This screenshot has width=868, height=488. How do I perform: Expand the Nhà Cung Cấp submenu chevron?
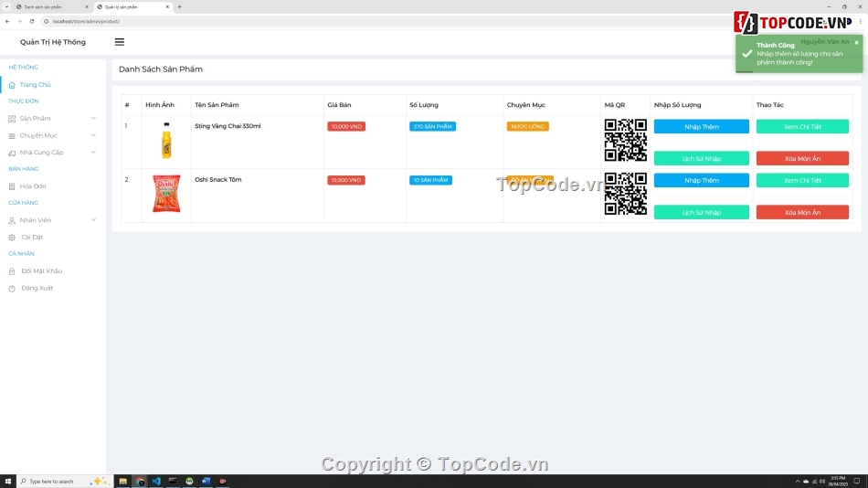(x=93, y=153)
